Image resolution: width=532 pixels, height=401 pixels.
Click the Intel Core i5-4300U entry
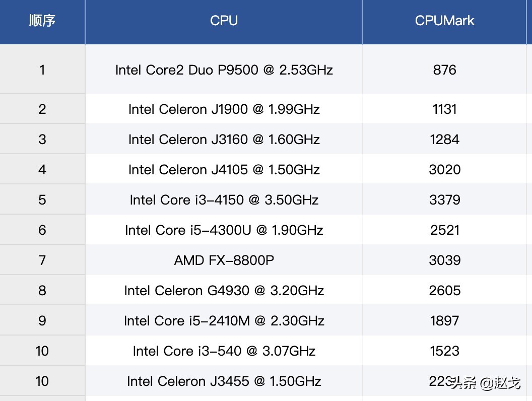click(224, 230)
